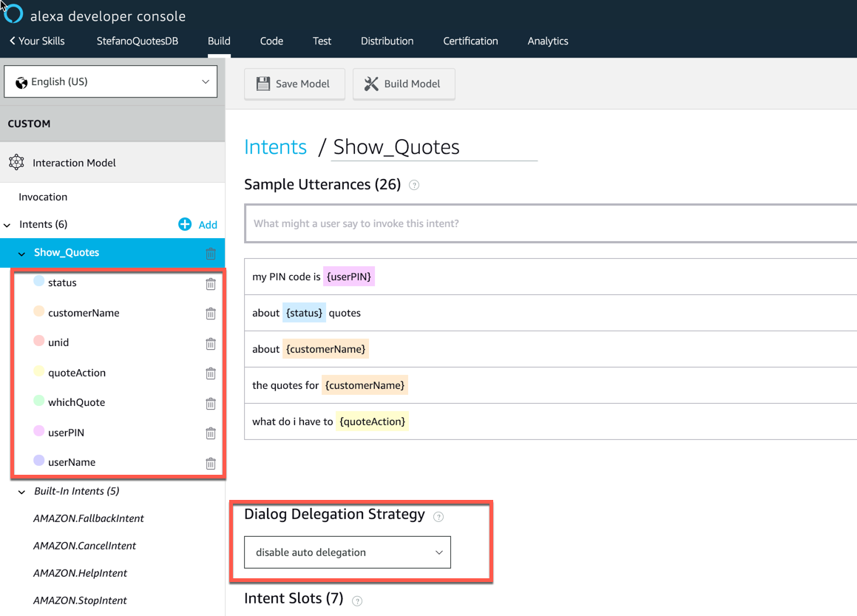
Task: Click the blue status slot color dot
Action: click(x=38, y=281)
